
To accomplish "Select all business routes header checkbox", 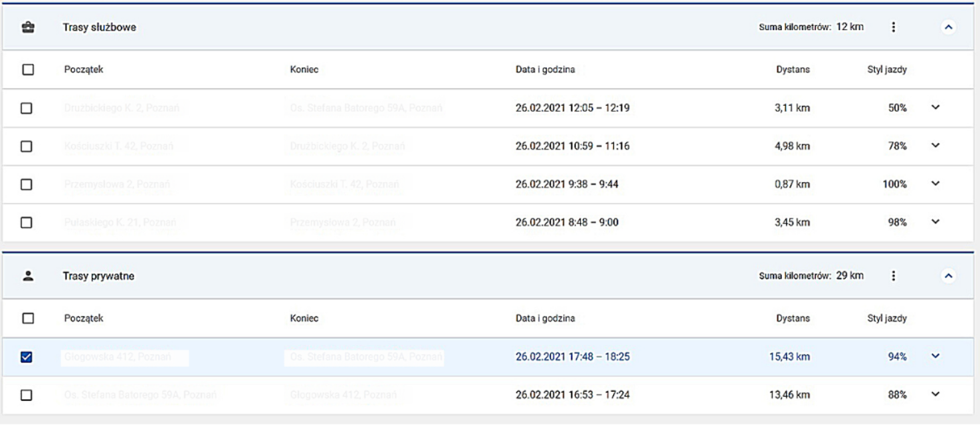I will pyautogui.click(x=27, y=70).
